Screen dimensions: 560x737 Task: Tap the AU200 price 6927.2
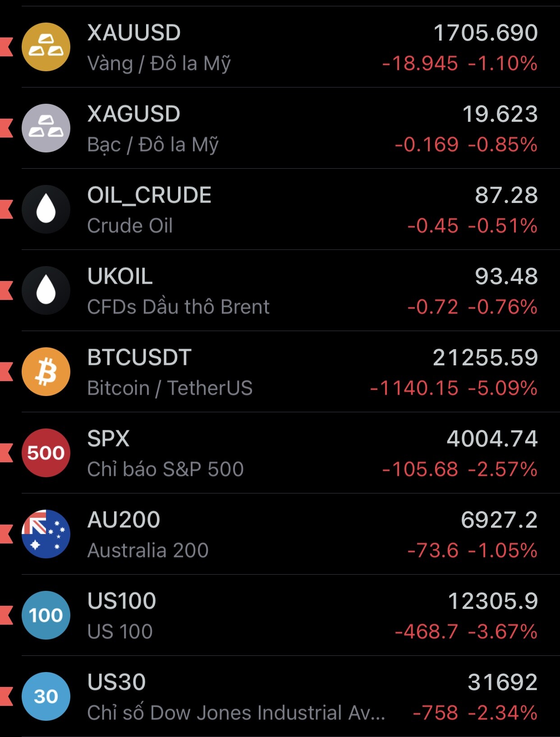499,520
